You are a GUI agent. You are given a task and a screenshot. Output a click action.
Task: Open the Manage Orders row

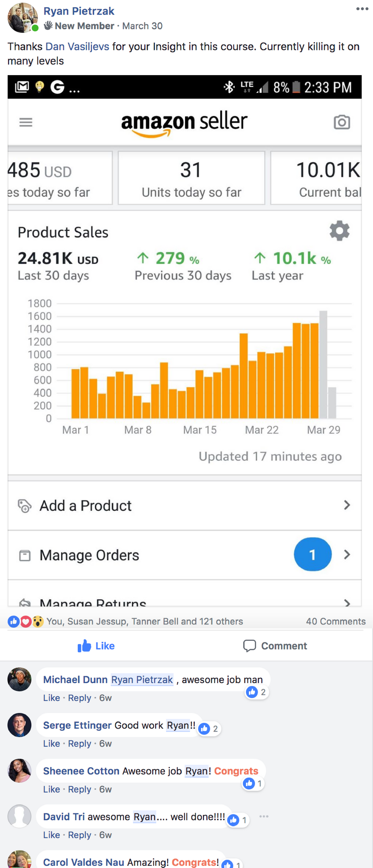(x=185, y=555)
